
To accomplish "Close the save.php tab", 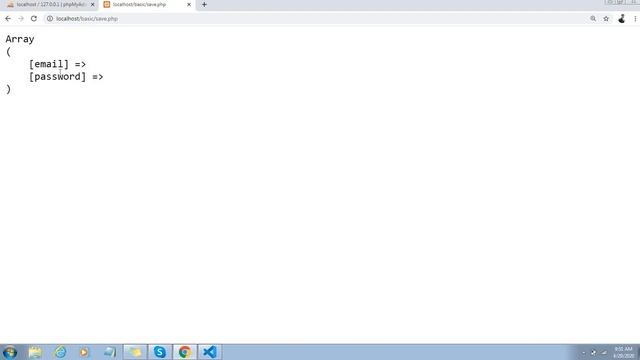I will [x=189, y=4].
